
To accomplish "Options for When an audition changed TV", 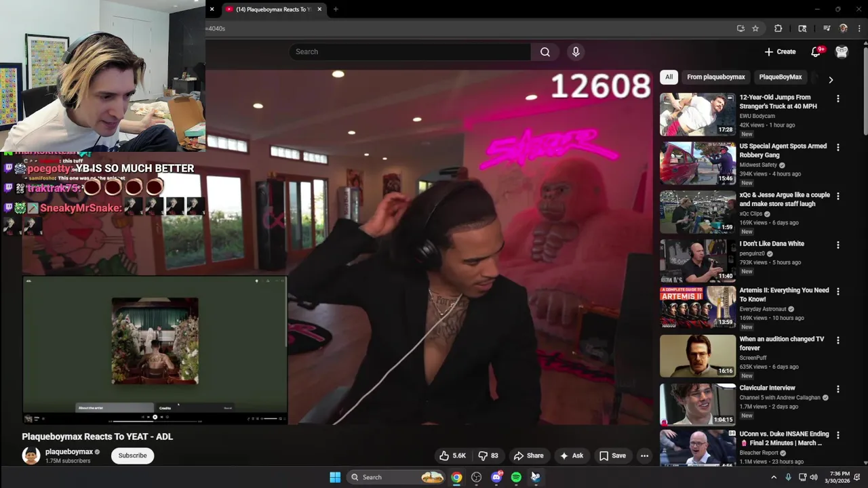I will point(837,340).
